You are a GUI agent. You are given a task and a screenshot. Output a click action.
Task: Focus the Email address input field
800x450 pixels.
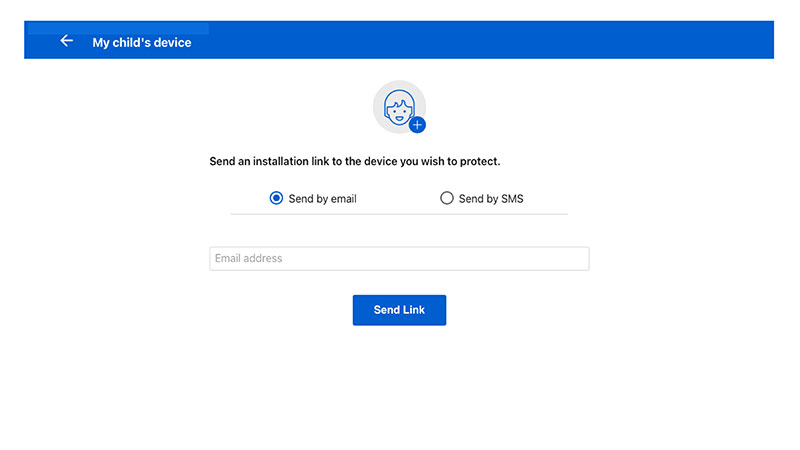(x=399, y=259)
